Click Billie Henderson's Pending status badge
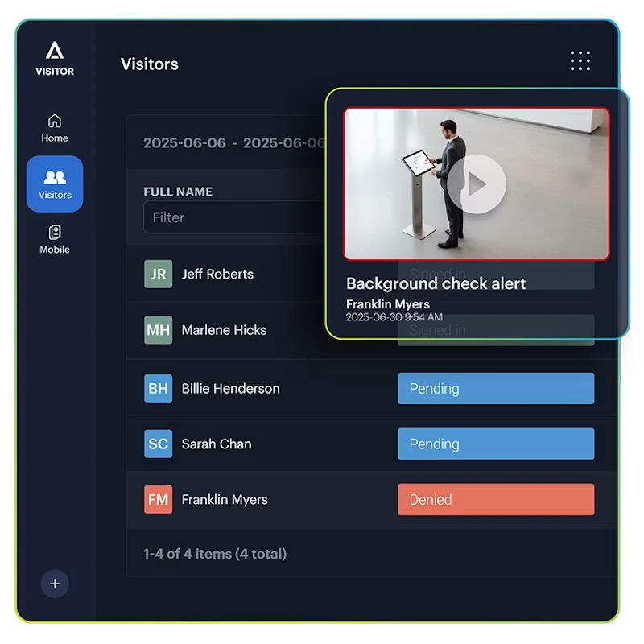The height and width of the screenshot is (644, 644). (496, 389)
